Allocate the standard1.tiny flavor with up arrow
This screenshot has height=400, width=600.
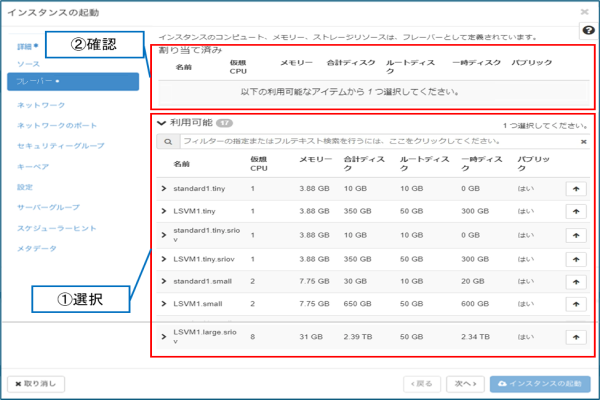(x=577, y=187)
